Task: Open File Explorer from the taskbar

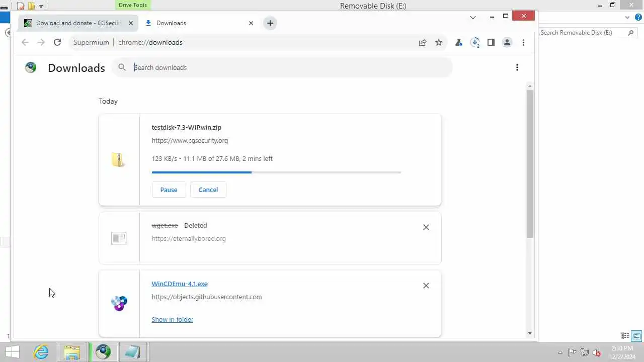Action: click(x=72, y=352)
